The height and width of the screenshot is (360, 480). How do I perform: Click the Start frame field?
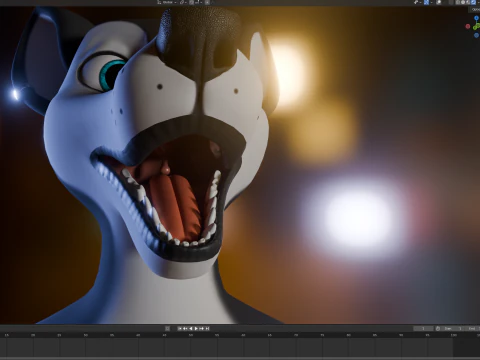point(453,328)
